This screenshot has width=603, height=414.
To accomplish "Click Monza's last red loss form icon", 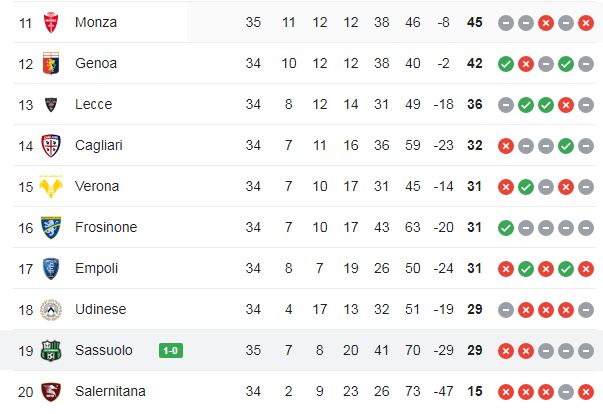I will click(x=586, y=23).
